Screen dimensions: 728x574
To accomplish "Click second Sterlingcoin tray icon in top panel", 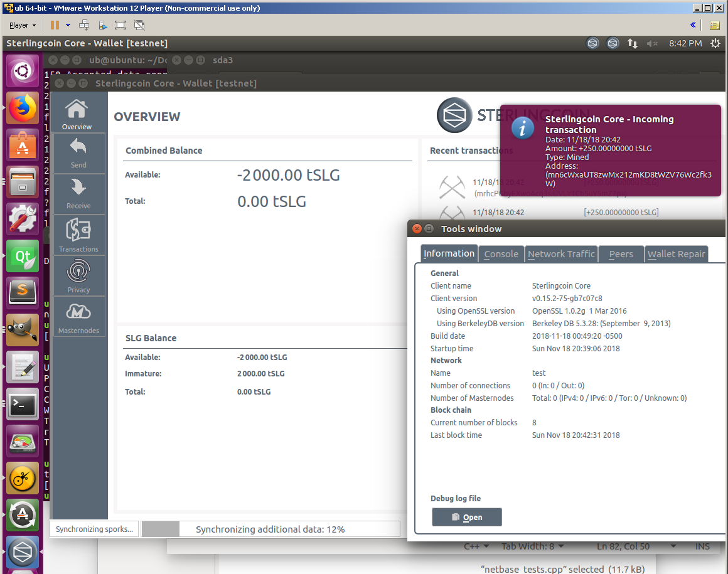I will (x=613, y=43).
